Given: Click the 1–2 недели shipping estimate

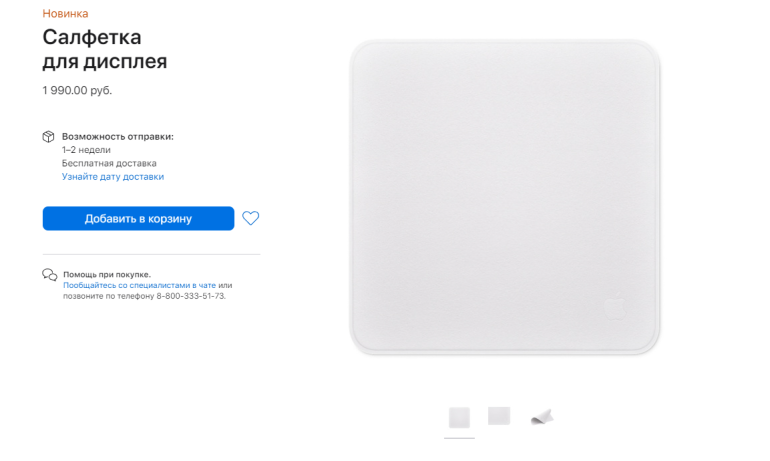Looking at the screenshot, I should 86,150.
